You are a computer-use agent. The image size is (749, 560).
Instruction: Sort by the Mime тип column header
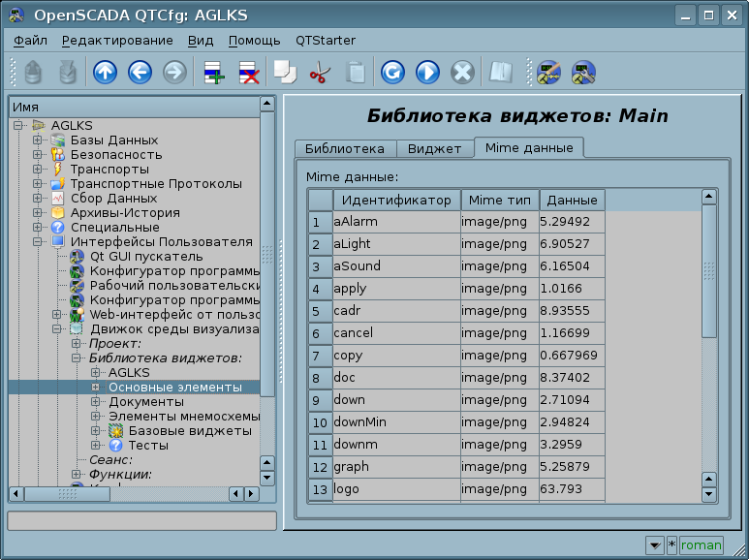pos(500,200)
